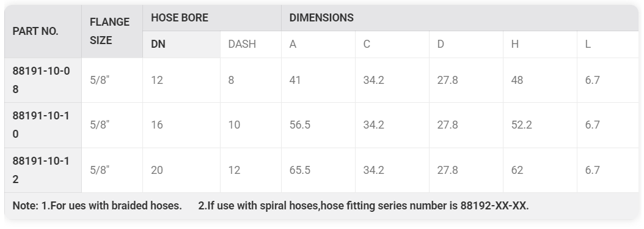The width and height of the screenshot is (644, 229).
Task: Select the A dimension value 41
Action: pos(295,80)
